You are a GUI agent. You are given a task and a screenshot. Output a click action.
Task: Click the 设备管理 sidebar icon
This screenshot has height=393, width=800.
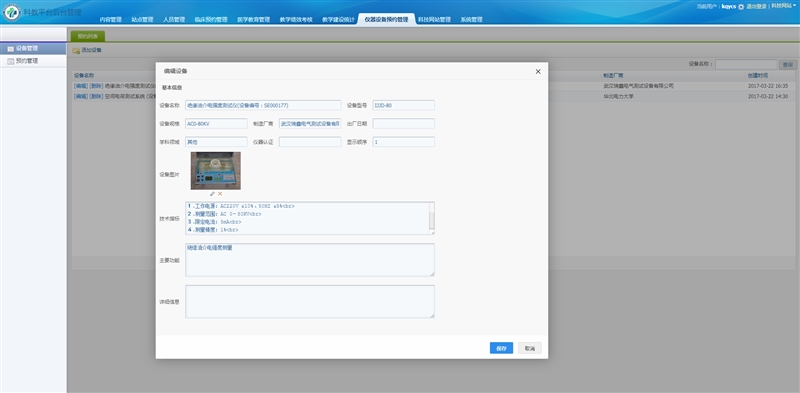(11, 48)
